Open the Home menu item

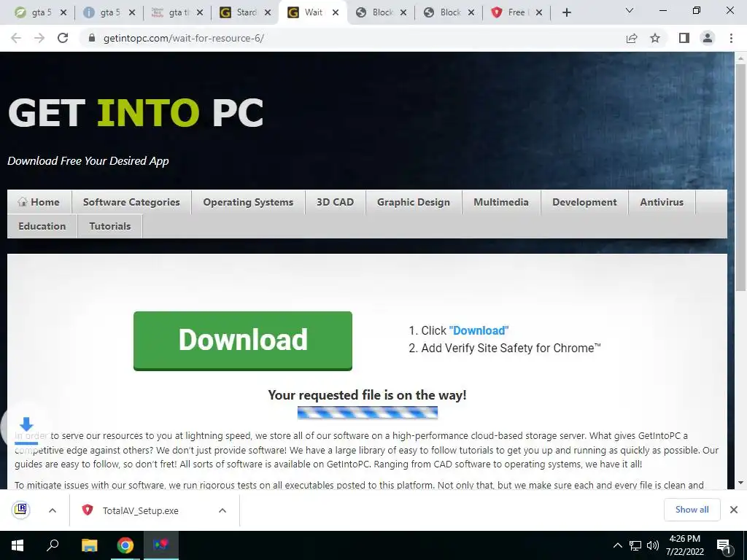pos(39,202)
